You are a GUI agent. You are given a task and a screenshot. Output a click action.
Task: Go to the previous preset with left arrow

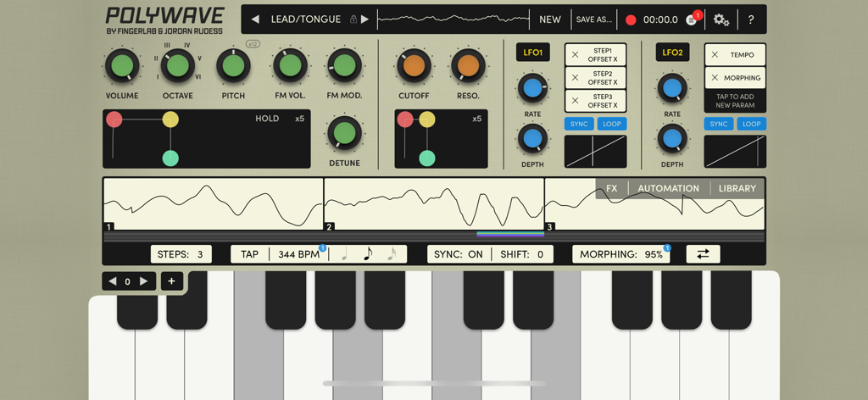coord(255,19)
